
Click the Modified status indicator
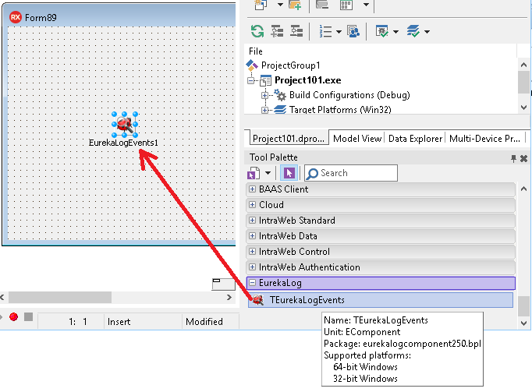(x=204, y=321)
